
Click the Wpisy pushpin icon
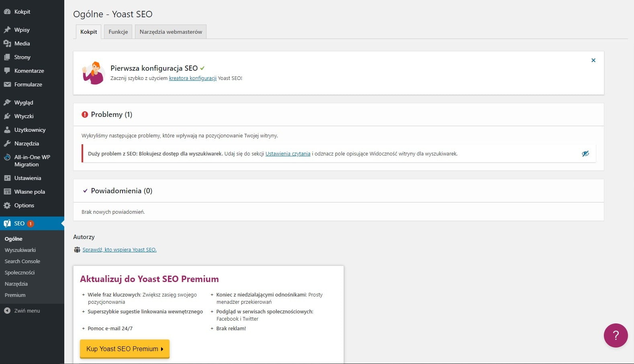pos(7,30)
